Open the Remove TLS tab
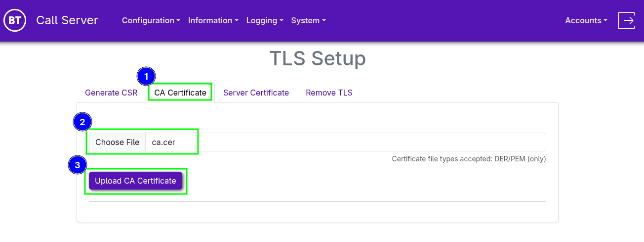The height and width of the screenshot is (242, 644). pyautogui.click(x=329, y=93)
